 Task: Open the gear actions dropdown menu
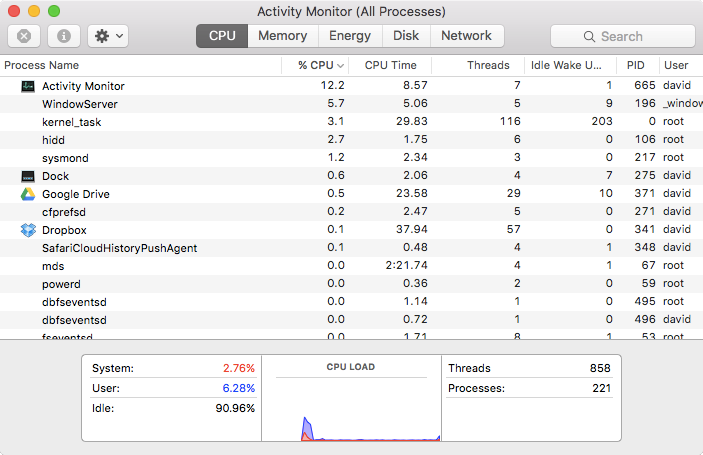[x=108, y=36]
